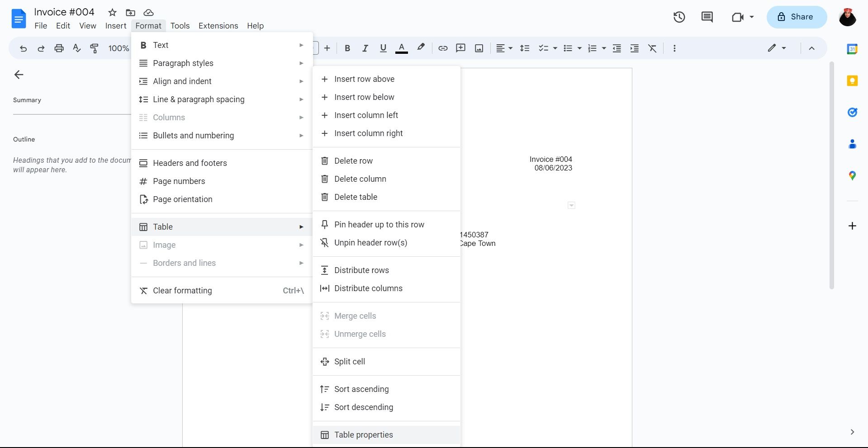868x448 pixels.
Task: Toggle the bulleted list button
Action: point(568,48)
